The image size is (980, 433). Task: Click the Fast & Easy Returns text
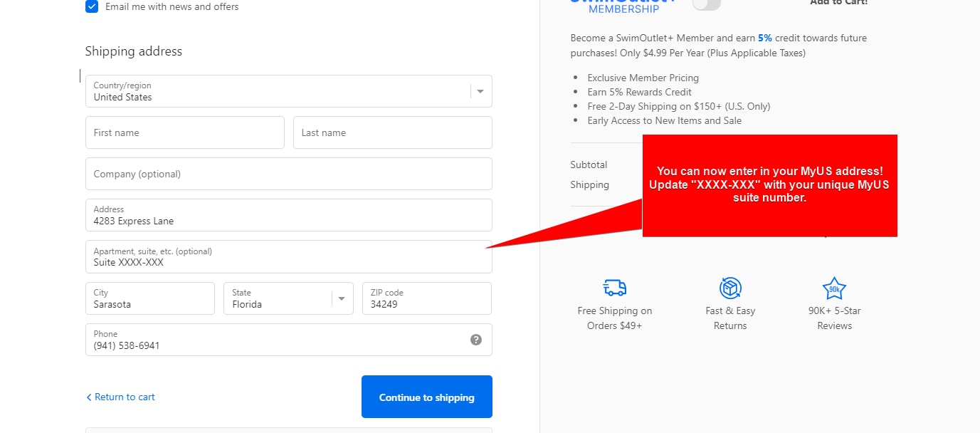pyautogui.click(x=730, y=318)
